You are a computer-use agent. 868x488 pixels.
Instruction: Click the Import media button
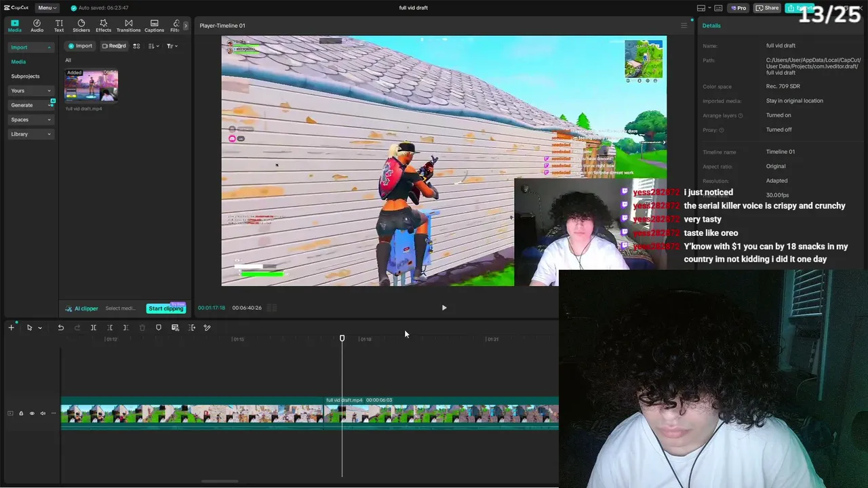coord(80,46)
